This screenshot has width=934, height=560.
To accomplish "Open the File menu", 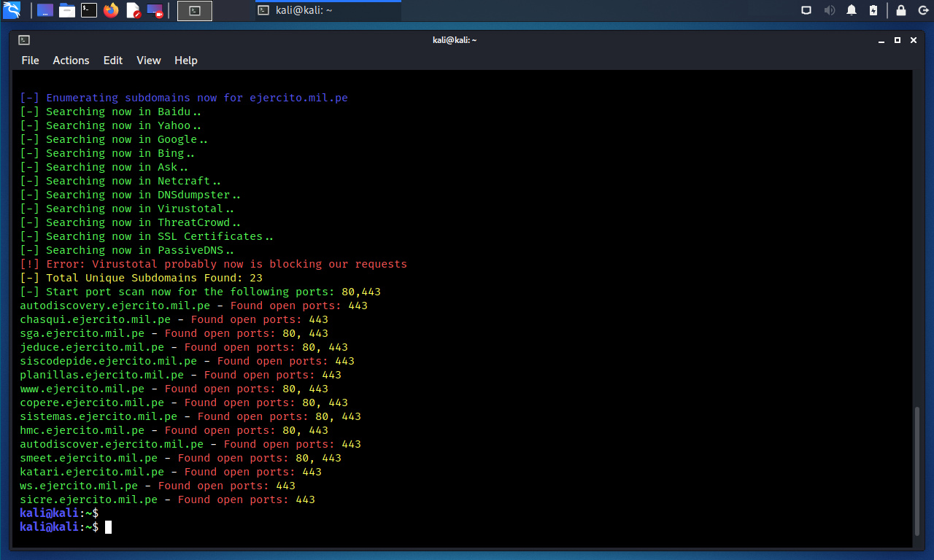I will pyautogui.click(x=30, y=61).
